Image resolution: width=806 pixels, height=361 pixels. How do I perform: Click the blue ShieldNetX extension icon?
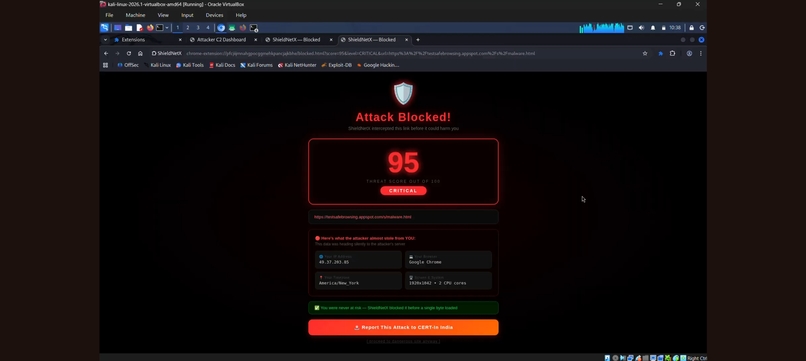pos(661,53)
